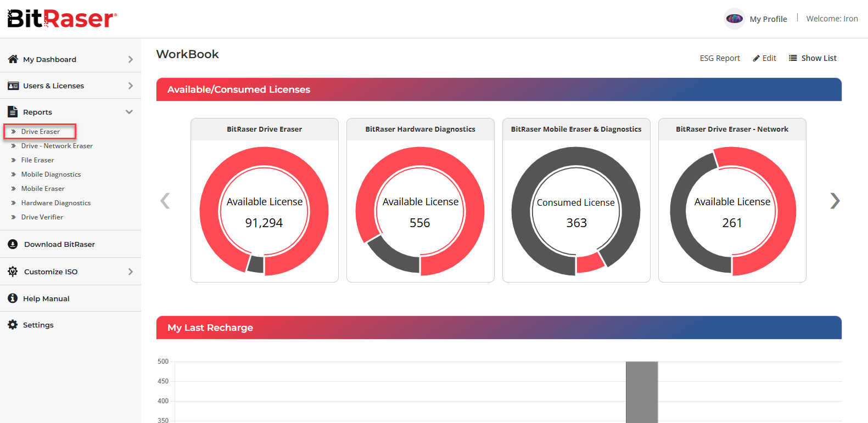Expand the My Dashboard menu chevron
Viewport: 868px width, 423px height.
pos(130,59)
